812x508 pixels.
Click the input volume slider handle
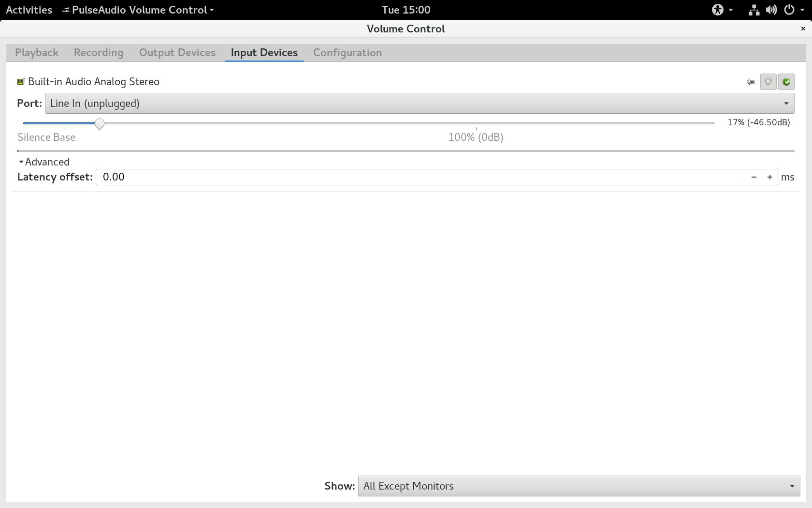pos(99,124)
